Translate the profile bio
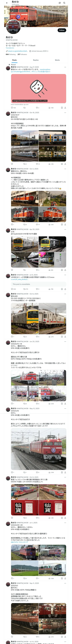72x644 pixels. point(10,48)
